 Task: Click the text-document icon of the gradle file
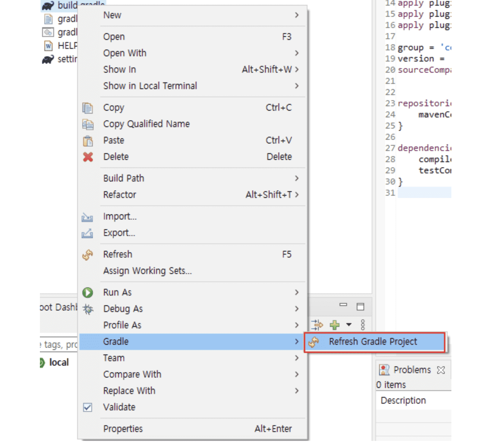[x=48, y=19]
